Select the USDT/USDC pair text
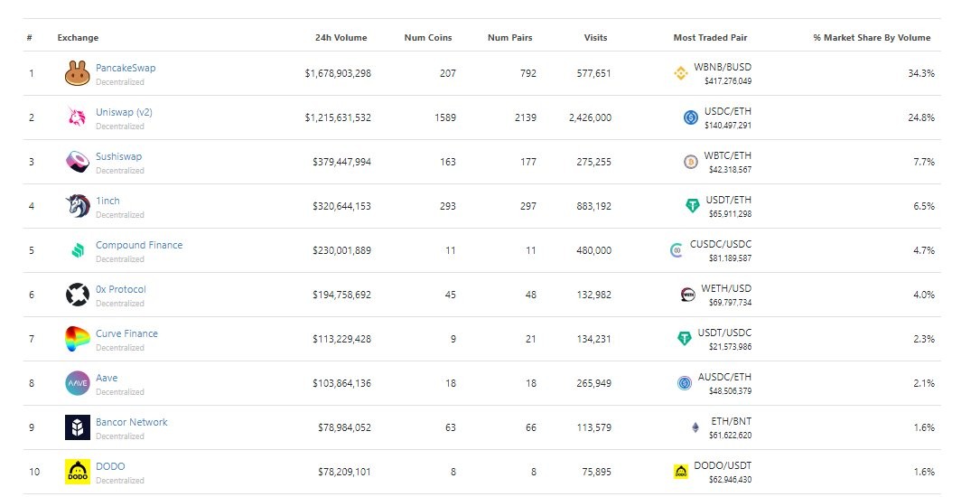Image resolution: width=980 pixels, height=497 pixels. click(725, 333)
